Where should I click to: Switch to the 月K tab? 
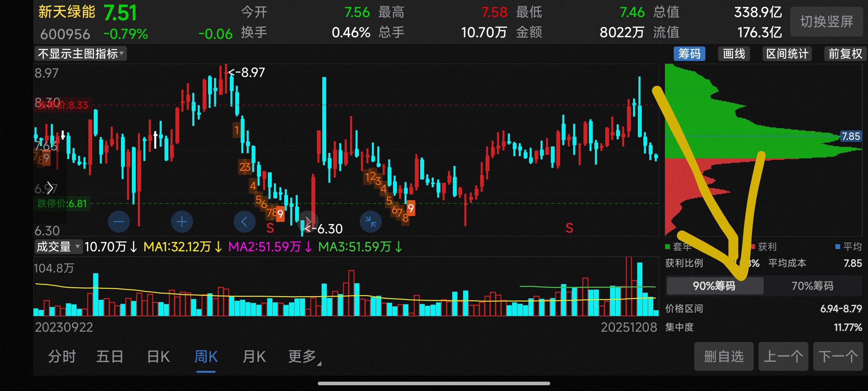pos(254,357)
